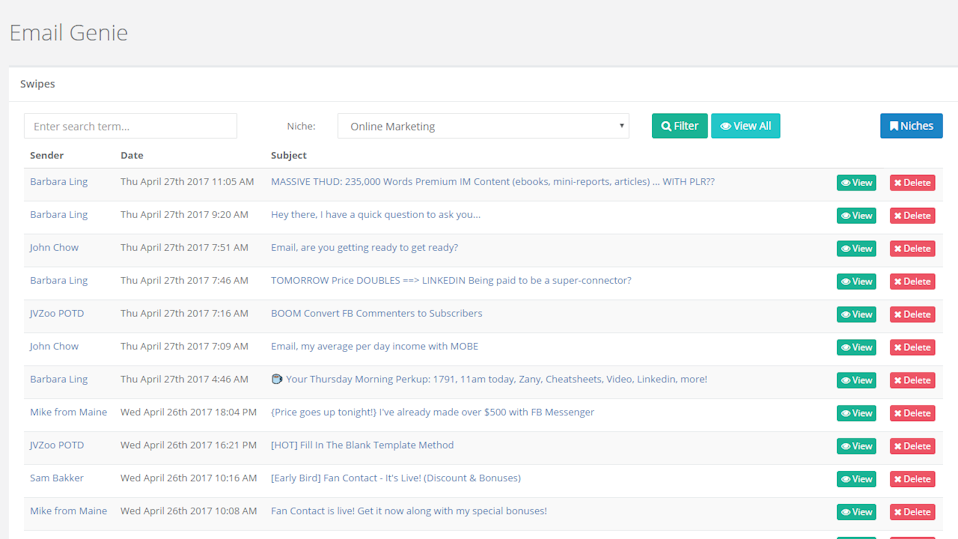Open the JVZoo POTD sender for BOOM email

(x=57, y=313)
